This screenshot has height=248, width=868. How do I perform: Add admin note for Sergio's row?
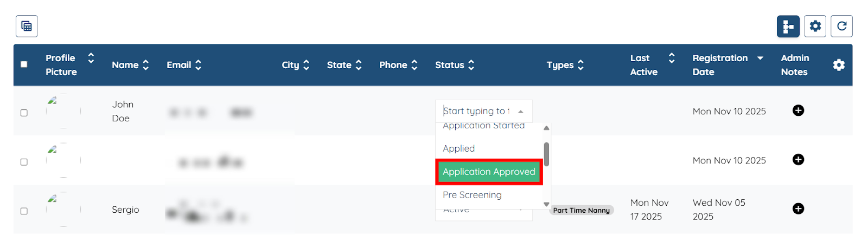click(798, 208)
